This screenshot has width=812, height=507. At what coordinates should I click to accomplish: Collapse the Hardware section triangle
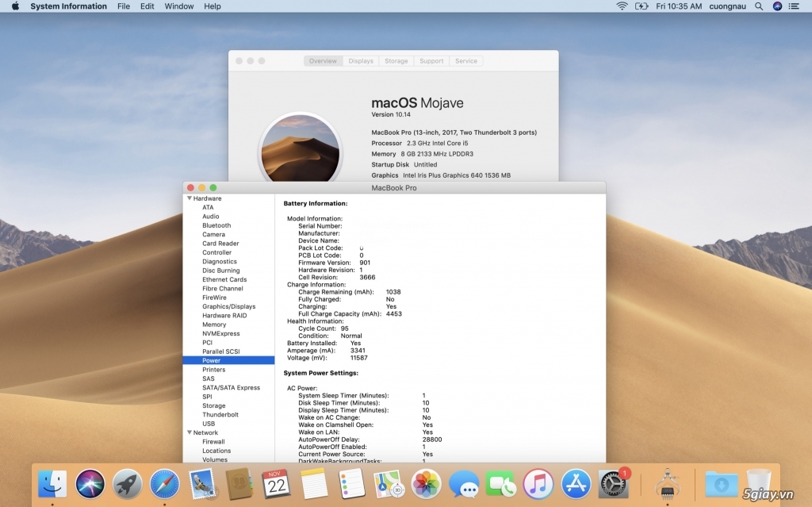coord(190,198)
